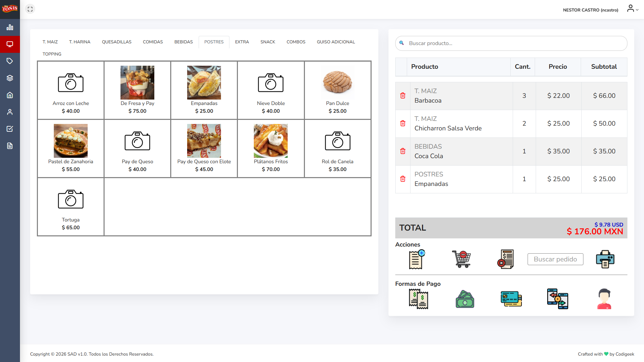Select the customer person payment icon
The height and width of the screenshot is (362, 644).
pyautogui.click(x=604, y=299)
